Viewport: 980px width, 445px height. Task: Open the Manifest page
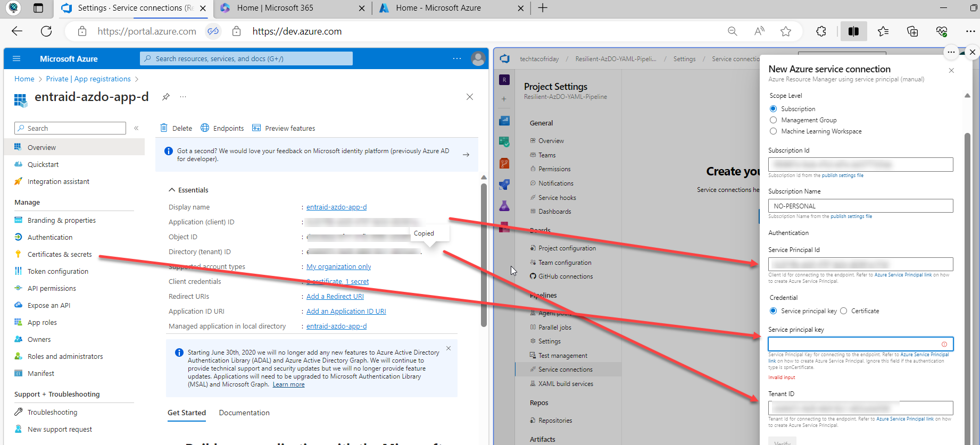click(x=41, y=373)
